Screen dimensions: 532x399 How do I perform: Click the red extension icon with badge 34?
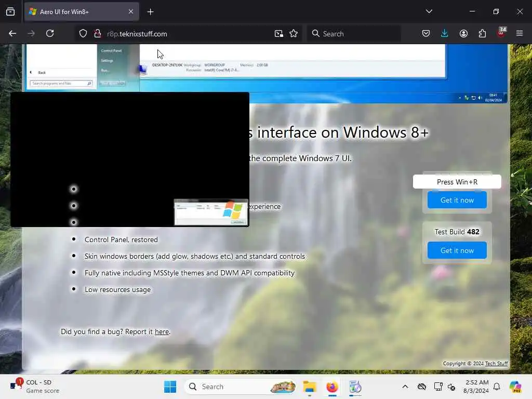click(501, 33)
